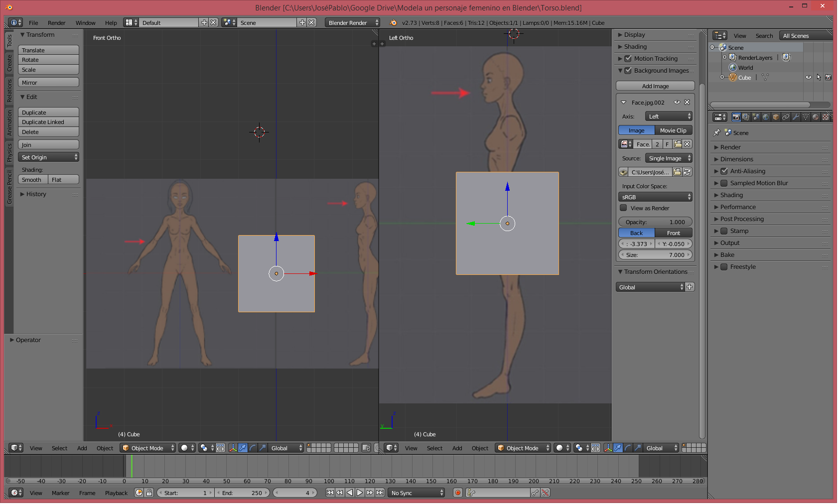The height and width of the screenshot is (504, 838).
Task: Open the Modifiers wrench tab in Properties
Action: tap(796, 117)
